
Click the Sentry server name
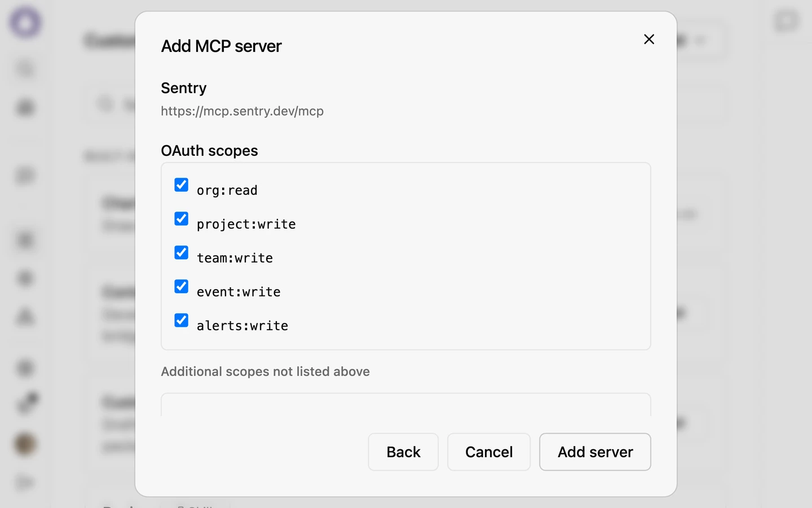[x=184, y=88]
